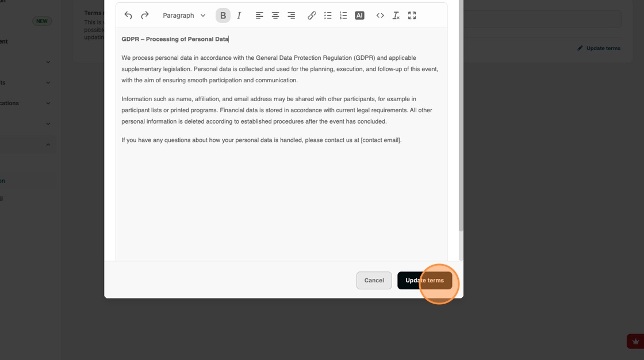Click the NEW badge in sidebar
This screenshot has height=360, width=644.
(42, 21)
